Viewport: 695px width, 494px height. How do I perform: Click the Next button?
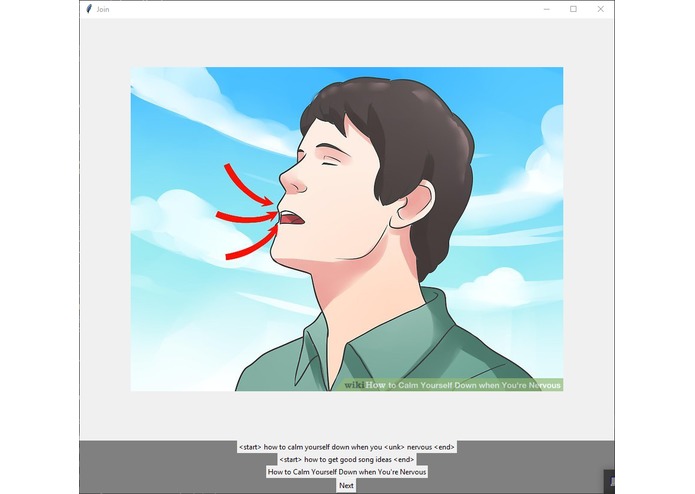(x=346, y=485)
